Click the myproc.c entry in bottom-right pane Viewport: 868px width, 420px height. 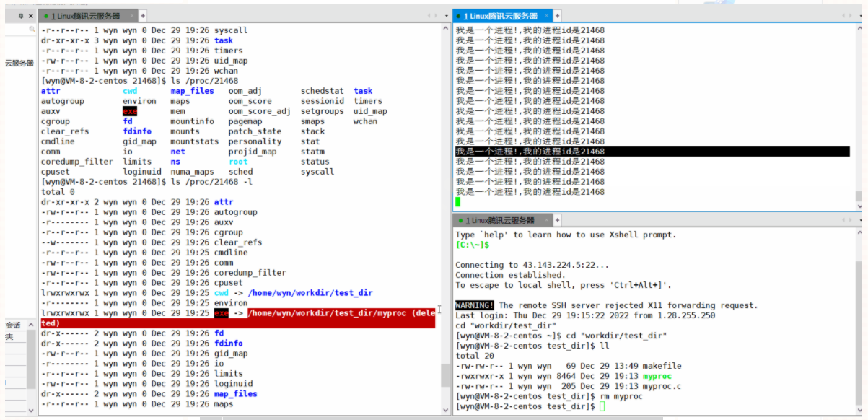662,387
